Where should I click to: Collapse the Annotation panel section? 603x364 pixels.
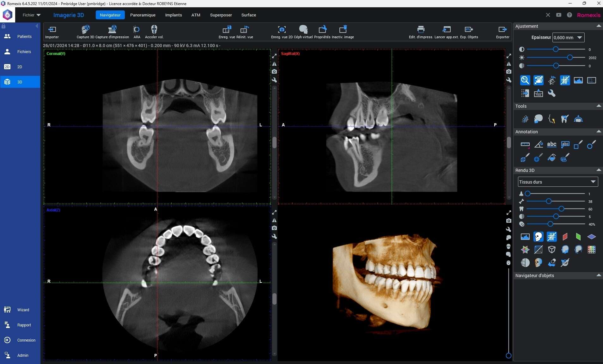(x=598, y=131)
